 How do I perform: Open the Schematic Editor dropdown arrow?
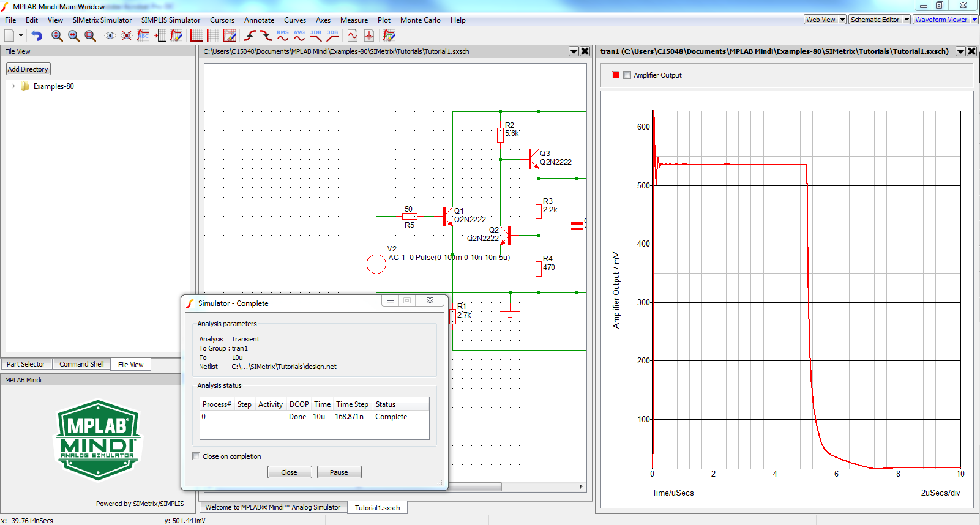pyautogui.click(x=907, y=20)
